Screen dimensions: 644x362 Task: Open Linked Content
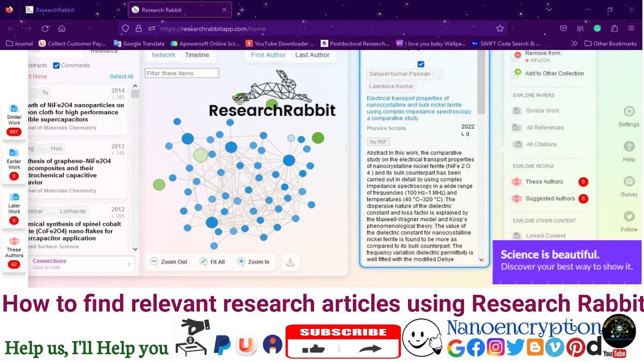tap(539, 236)
